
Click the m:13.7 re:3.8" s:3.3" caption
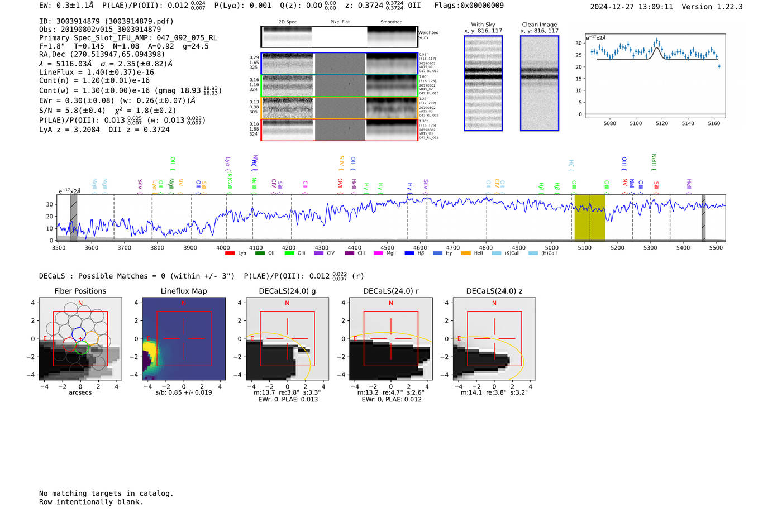point(287,392)
